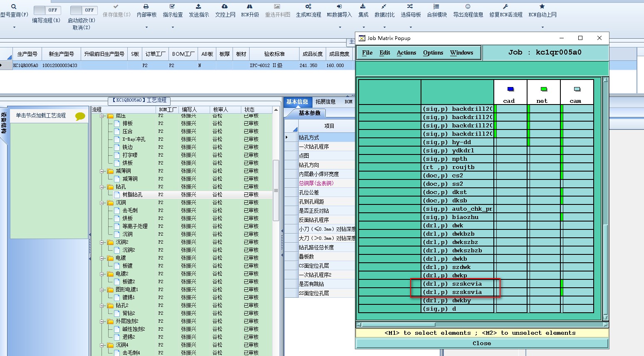Click the green net step icon
Image resolution: width=644 pixels, height=356 pixels.
pos(543,89)
